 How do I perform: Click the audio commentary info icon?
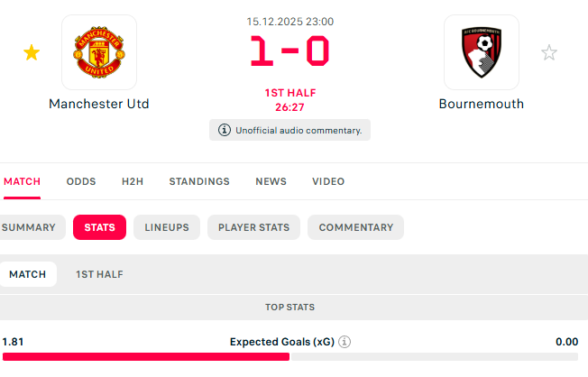[225, 130]
